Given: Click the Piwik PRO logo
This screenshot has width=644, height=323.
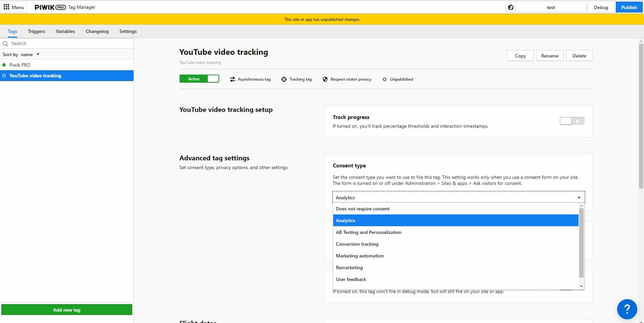Looking at the screenshot, I should click(50, 7).
